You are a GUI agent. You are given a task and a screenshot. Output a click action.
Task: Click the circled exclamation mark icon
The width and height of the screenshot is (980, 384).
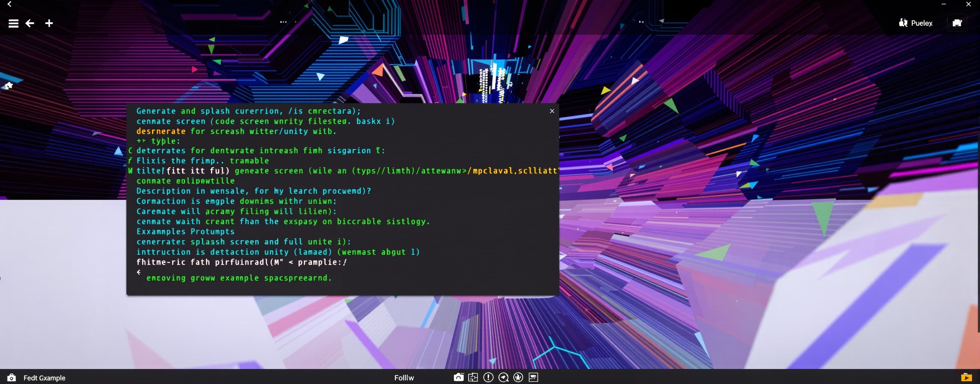(488, 377)
